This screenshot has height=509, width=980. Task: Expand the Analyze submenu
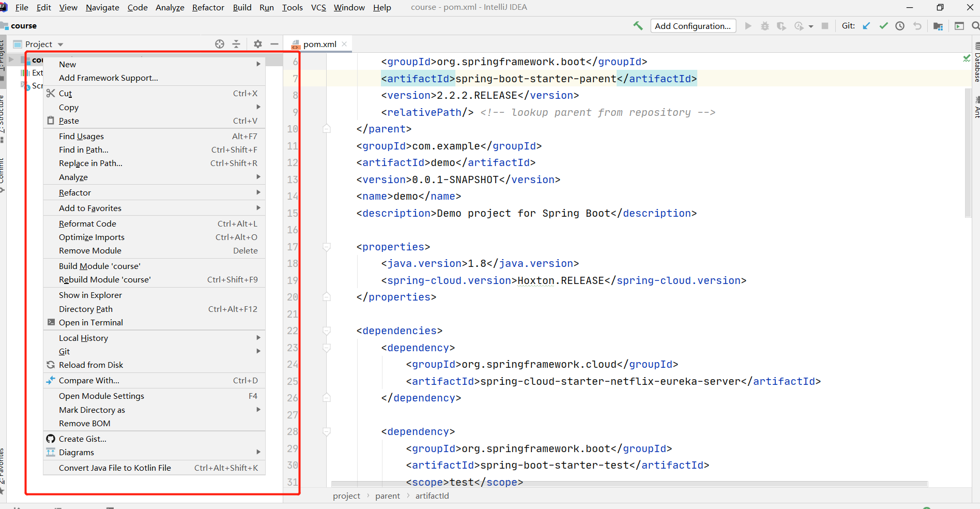coord(154,177)
